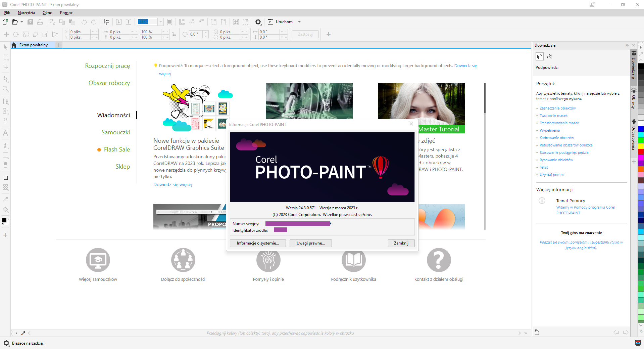Open the color palette flyout arrow at top
Image resolution: width=644 pixels, height=349 pixels.
coord(641,47)
